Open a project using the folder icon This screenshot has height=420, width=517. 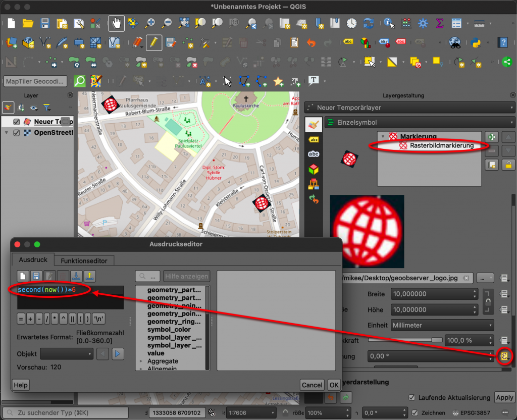click(28, 23)
